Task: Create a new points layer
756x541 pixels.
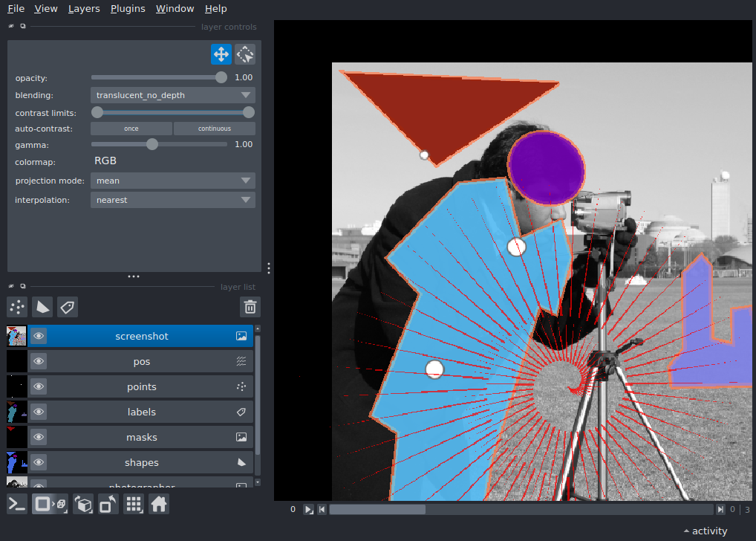Action: [x=17, y=307]
